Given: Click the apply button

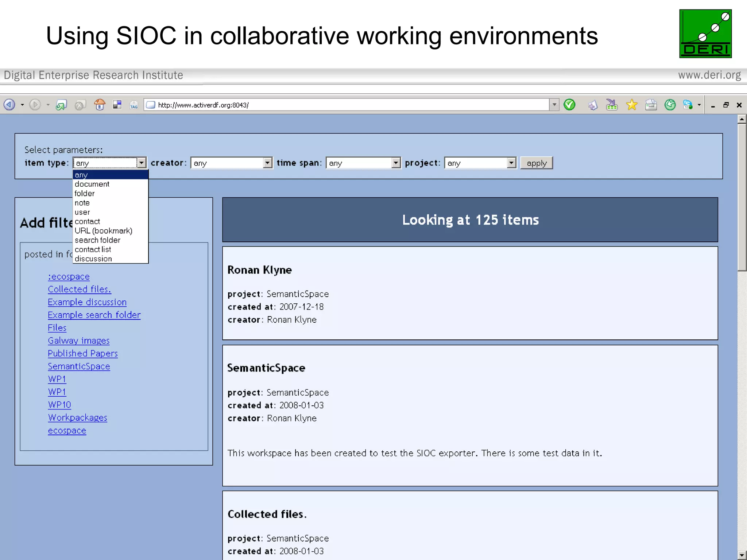Looking at the screenshot, I should [x=537, y=163].
